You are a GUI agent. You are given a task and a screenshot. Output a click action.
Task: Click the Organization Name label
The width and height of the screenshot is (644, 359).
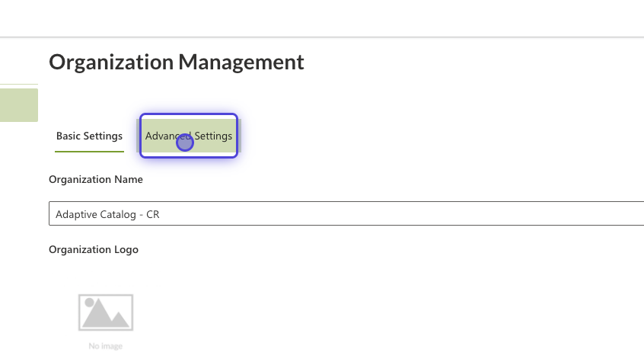pos(96,179)
